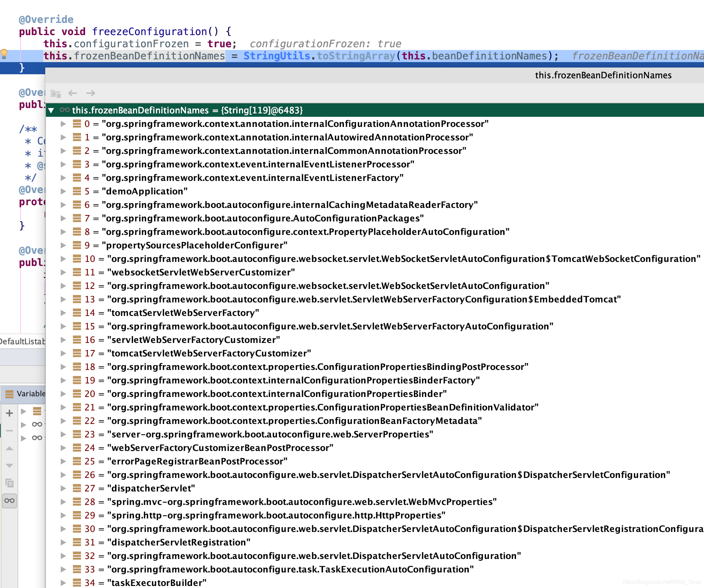Expand element 14 tomcatServletWebServerFactory
704x588 pixels.
point(63,313)
